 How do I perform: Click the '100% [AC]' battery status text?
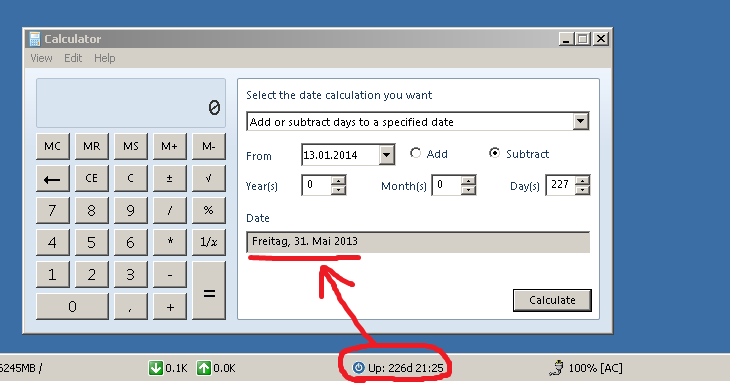[595, 368]
